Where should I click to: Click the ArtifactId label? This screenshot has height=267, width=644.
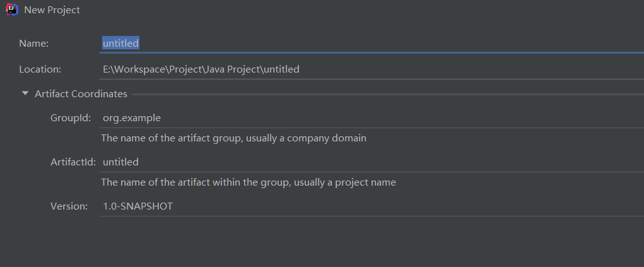[x=73, y=162]
